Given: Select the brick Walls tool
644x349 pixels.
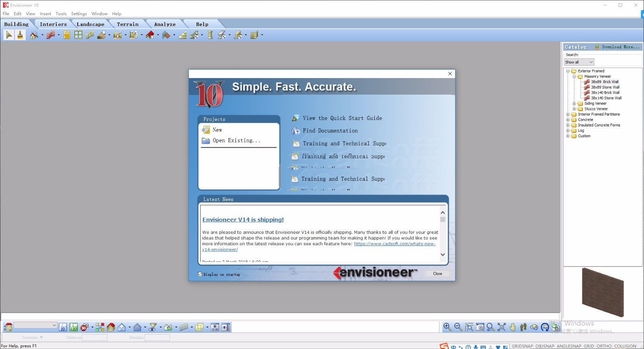Looking at the screenshot, I should (50, 35).
